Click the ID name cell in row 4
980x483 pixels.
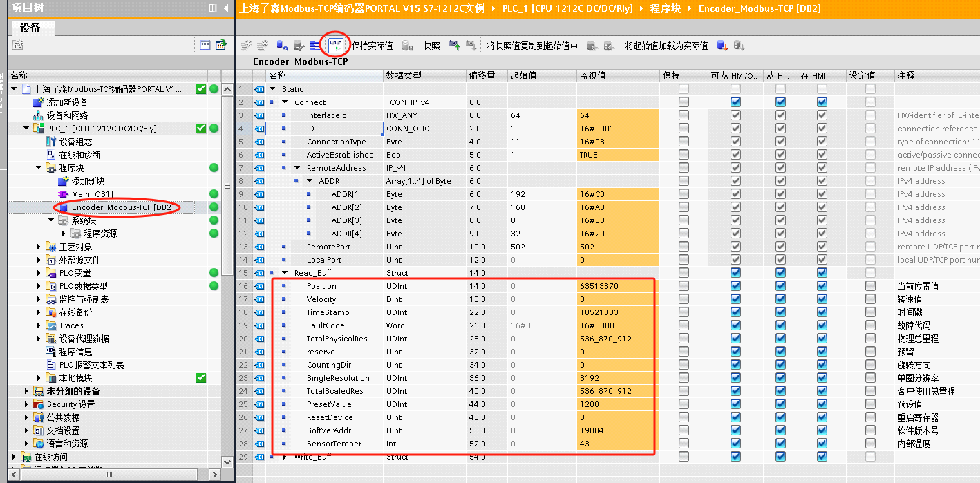pos(325,129)
